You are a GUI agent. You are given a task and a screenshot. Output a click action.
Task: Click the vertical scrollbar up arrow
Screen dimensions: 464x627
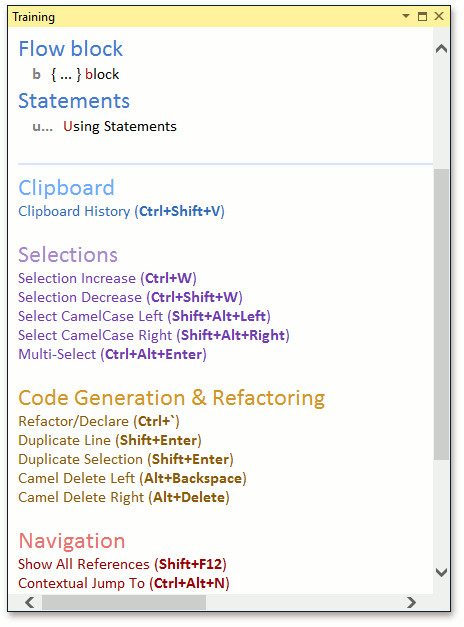[x=441, y=49]
